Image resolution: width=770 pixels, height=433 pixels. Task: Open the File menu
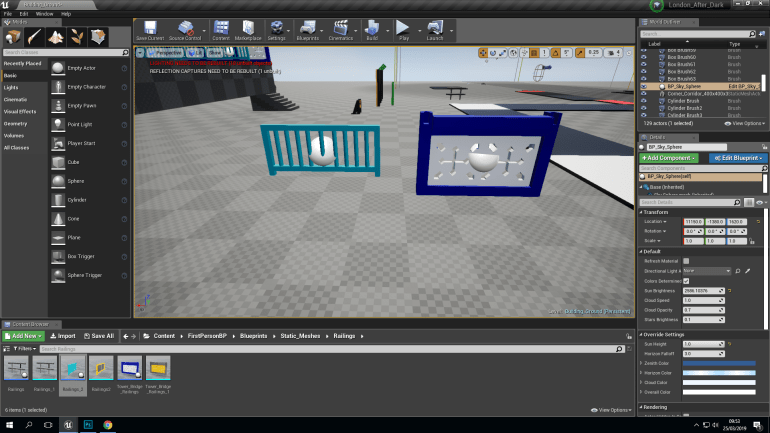click(x=8, y=14)
